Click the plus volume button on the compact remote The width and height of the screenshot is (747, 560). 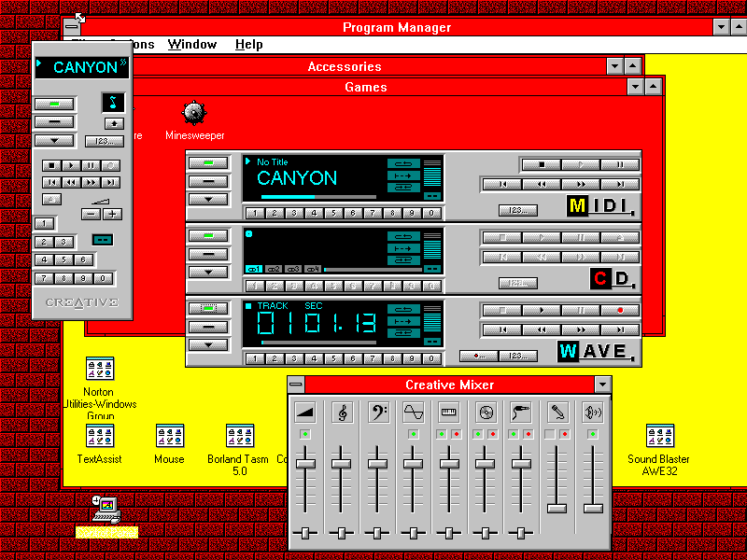pyautogui.click(x=112, y=215)
